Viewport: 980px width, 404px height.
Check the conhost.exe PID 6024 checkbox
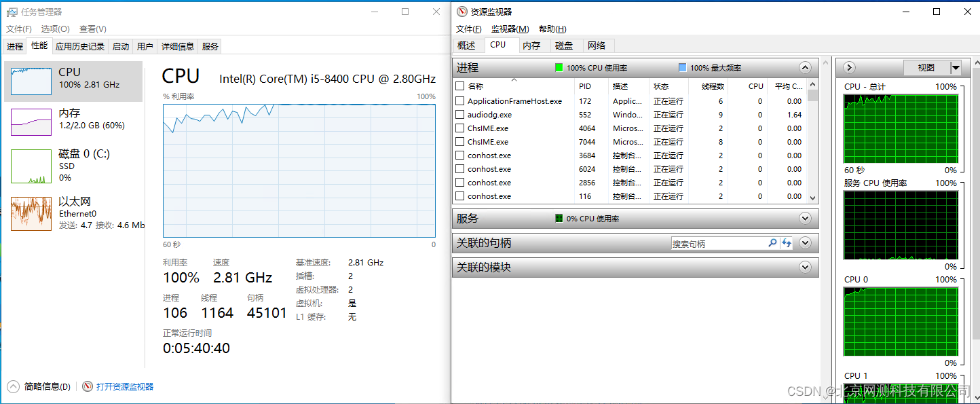(460, 169)
